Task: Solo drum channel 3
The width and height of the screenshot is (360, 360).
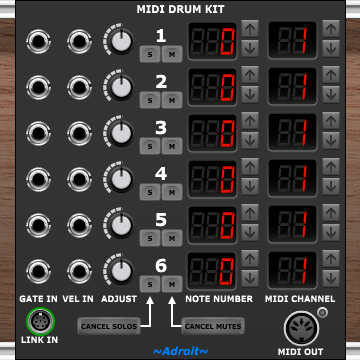Action: click(150, 146)
